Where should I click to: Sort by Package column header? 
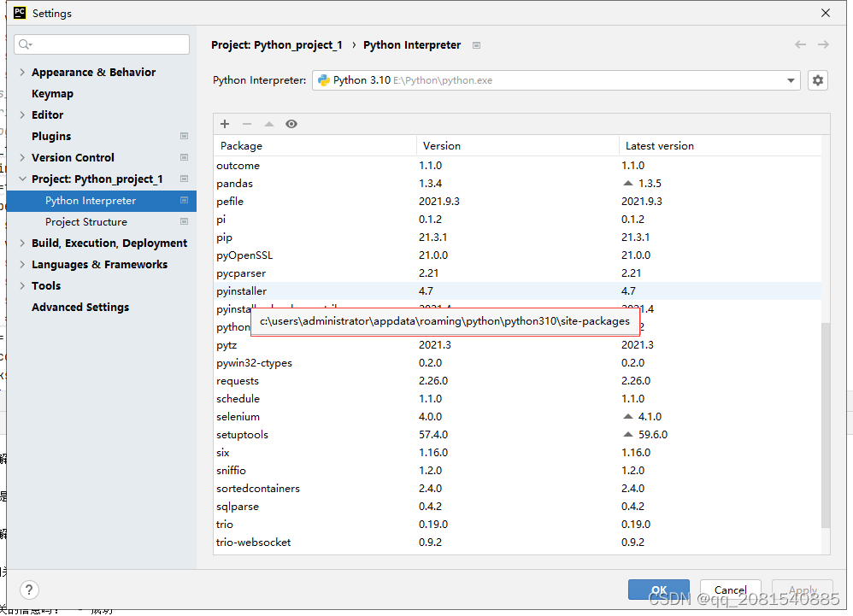tap(315, 146)
